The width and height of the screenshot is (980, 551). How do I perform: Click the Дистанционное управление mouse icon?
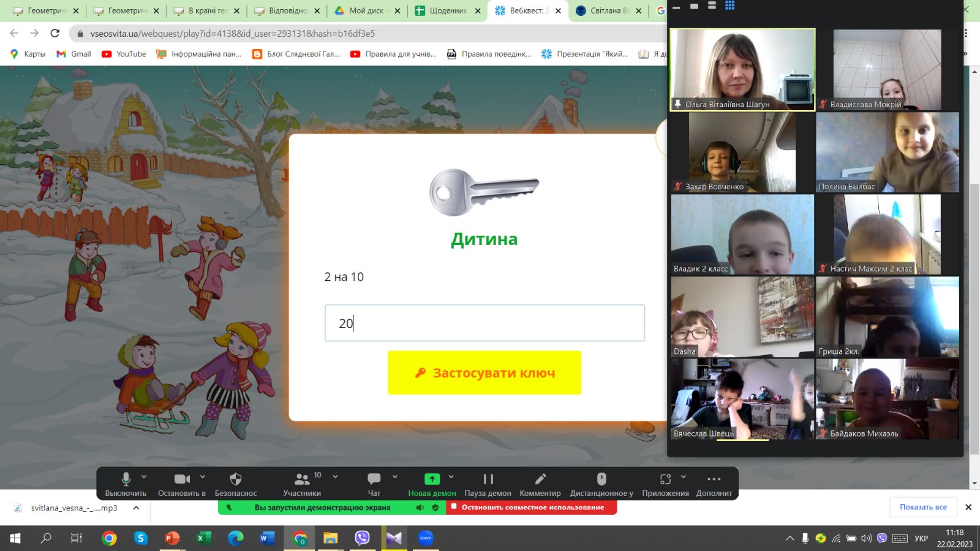point(601,479)
